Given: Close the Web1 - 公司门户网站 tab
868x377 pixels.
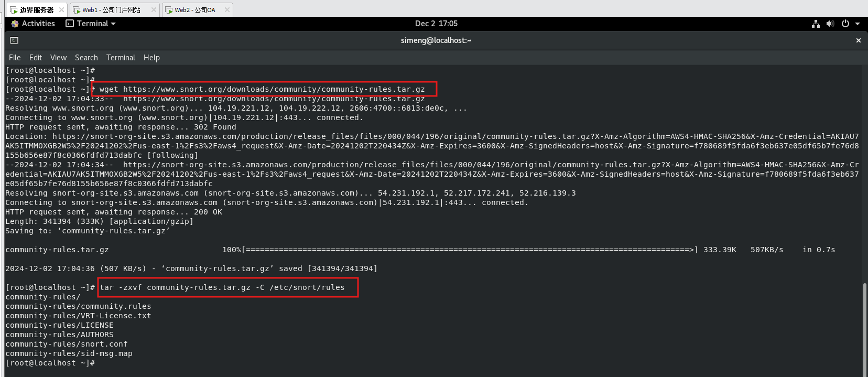Looking at the screenshot, I should coord(154,9).
